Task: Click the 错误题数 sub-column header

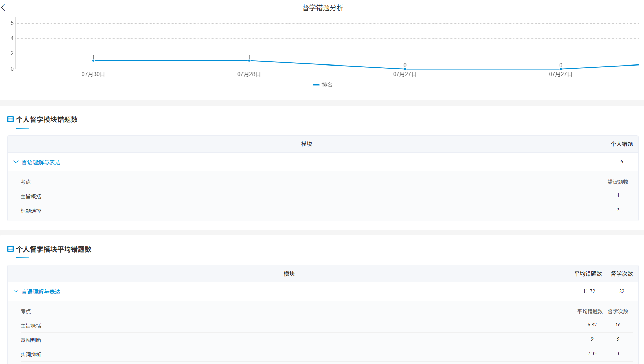Action: pyautogui.click(x=618, y=182)
